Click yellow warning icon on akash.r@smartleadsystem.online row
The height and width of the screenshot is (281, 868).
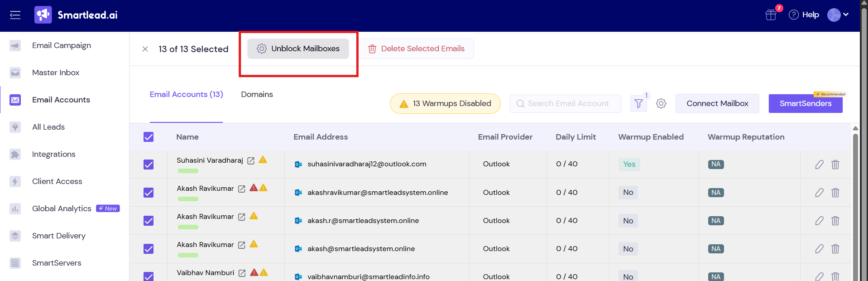tap(254, 216)
